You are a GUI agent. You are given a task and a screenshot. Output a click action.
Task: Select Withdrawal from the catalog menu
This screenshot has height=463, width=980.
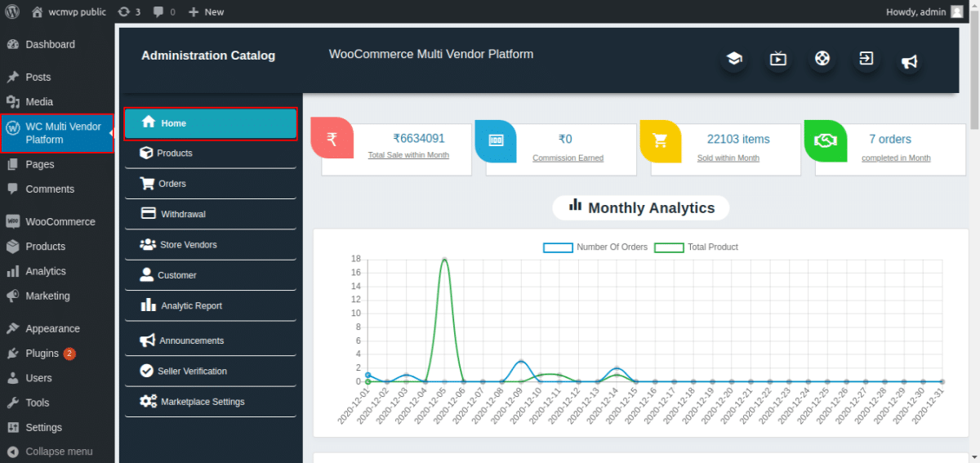(183, 214)
